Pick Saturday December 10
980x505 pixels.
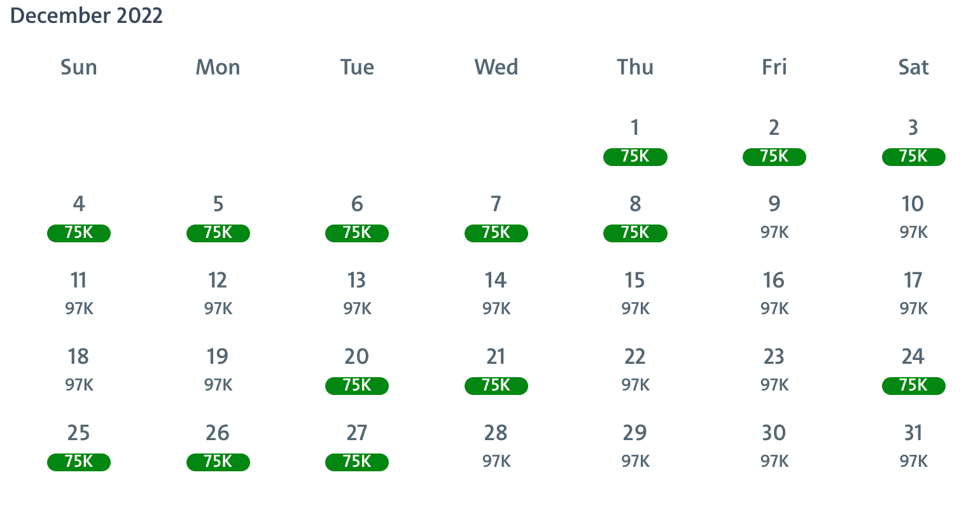[913, 219]
